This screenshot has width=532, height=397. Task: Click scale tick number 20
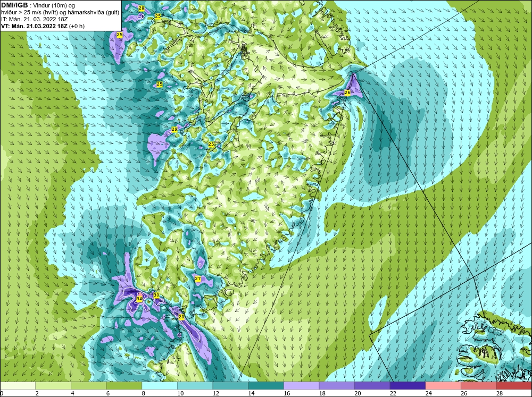coord(358,393)
